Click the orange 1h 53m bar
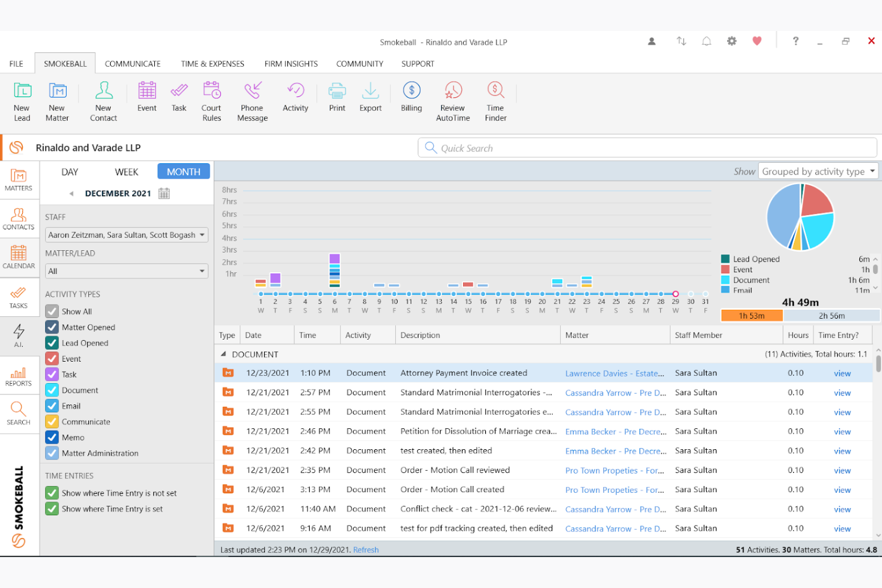 coord(751,316)
